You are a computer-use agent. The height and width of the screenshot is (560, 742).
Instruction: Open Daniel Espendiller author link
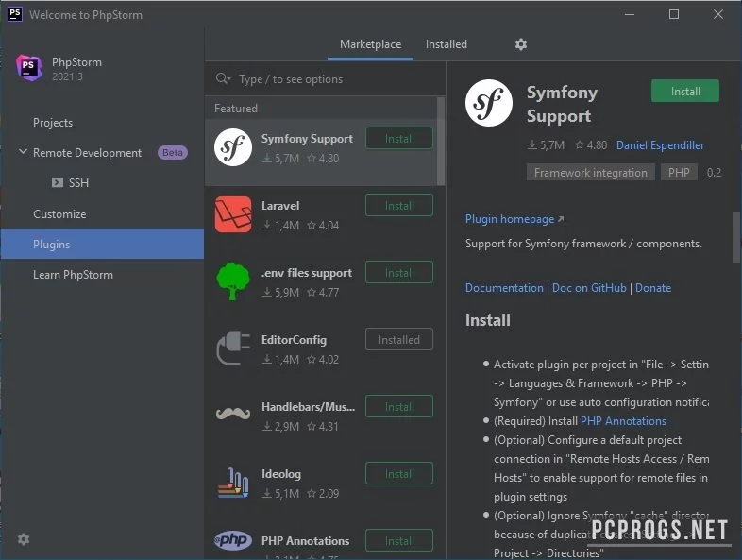[660, 145]
